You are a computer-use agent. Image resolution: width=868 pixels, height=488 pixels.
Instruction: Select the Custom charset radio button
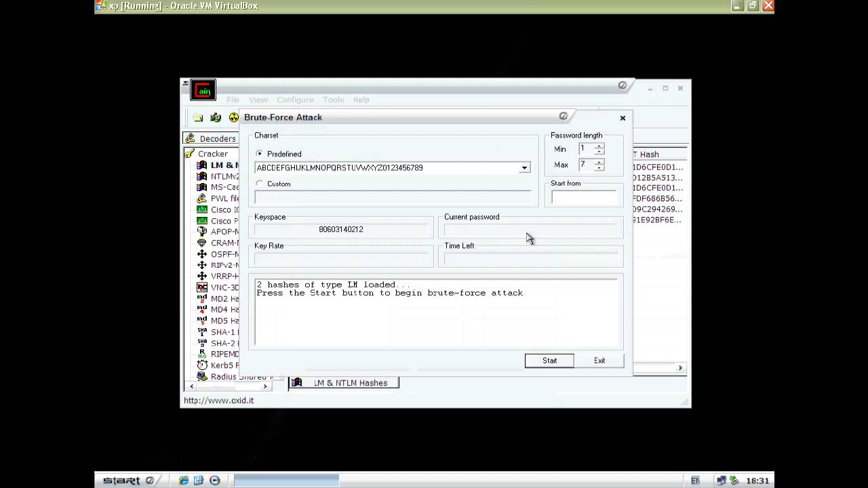click(260, 184)
